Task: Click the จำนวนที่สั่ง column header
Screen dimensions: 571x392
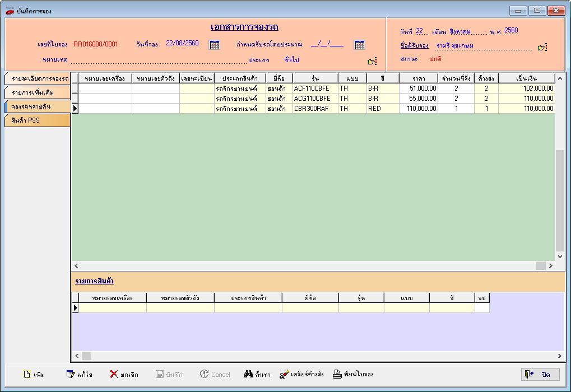Action: [456, 78]
